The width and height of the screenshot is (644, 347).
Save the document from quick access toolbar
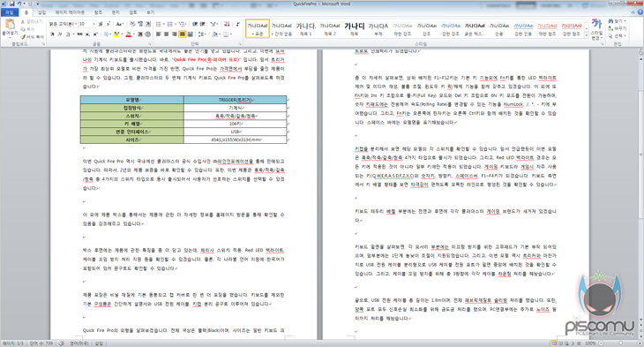pyautogui.click(x=12, y=4)
